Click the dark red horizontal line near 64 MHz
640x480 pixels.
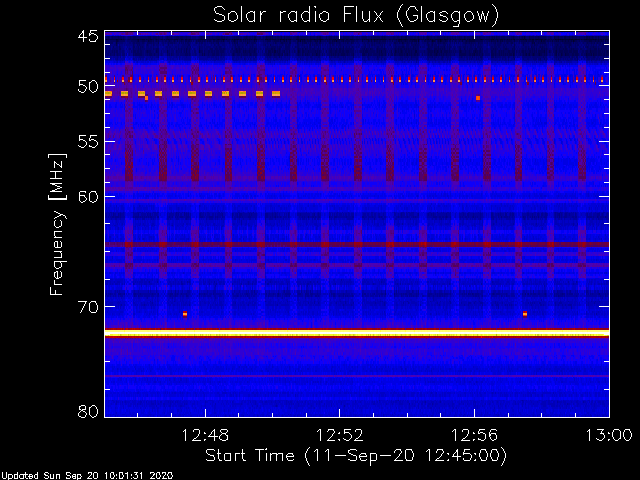(x=357, y=244)
